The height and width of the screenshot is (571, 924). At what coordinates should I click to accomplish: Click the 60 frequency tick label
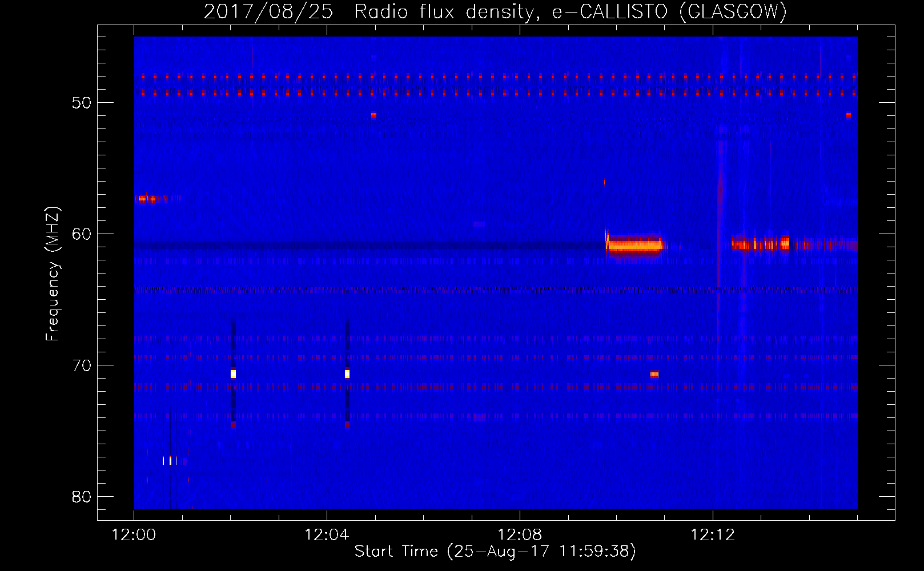pos(82,234)
